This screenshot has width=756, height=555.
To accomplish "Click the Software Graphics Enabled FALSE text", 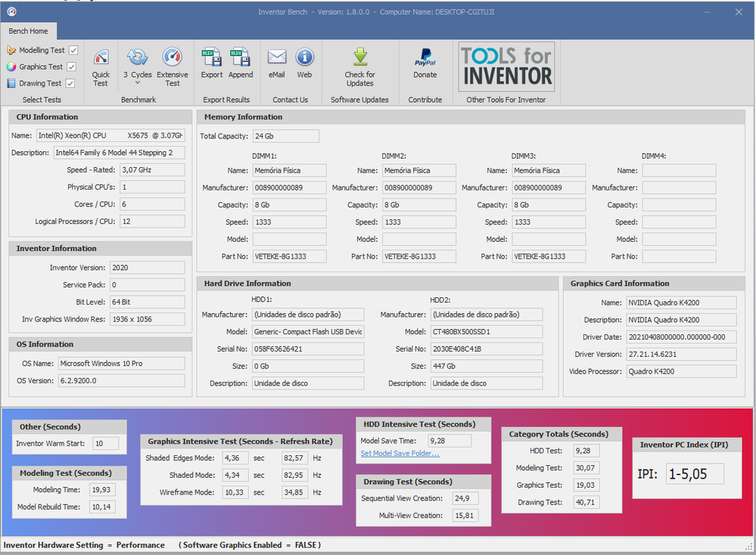I will point(250,545).
